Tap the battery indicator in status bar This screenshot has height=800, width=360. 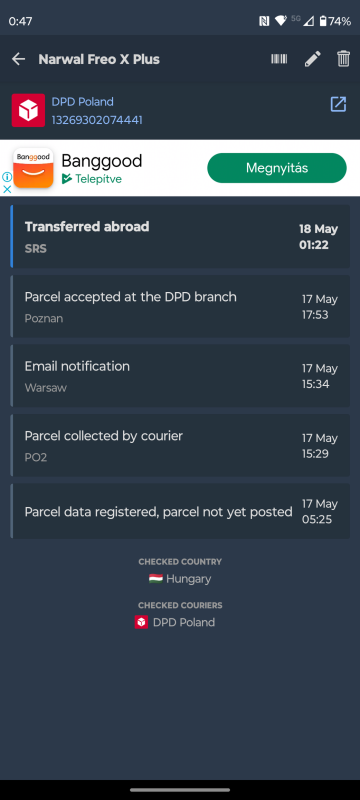(323, 21)
